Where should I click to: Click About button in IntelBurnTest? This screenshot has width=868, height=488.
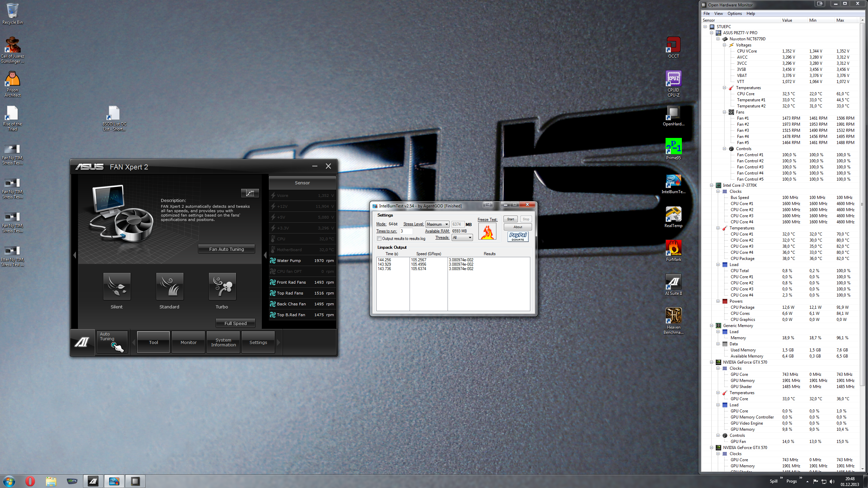click(x=518, y=227)
